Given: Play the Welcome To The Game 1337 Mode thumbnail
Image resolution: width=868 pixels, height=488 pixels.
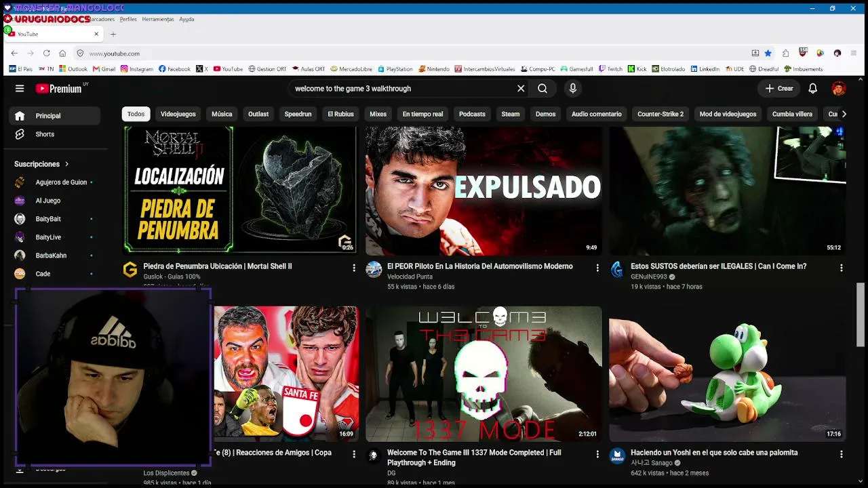Looking at the screenshot, I should [484, 373].
